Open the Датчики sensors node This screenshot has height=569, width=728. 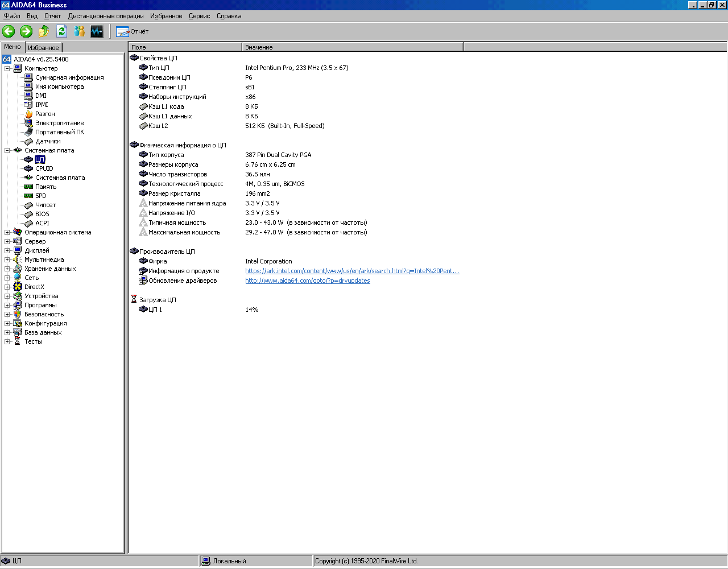(48, 141)
